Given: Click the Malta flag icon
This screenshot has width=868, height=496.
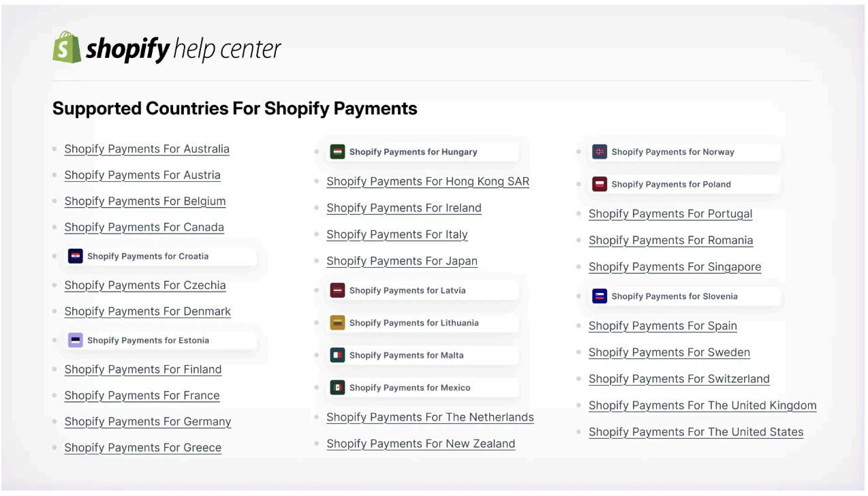Looking at the screenshot, I should (x=337, y=355).
